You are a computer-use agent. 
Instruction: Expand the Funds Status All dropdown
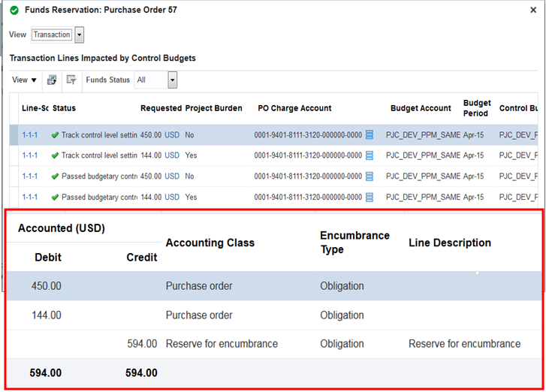(173, 80)
